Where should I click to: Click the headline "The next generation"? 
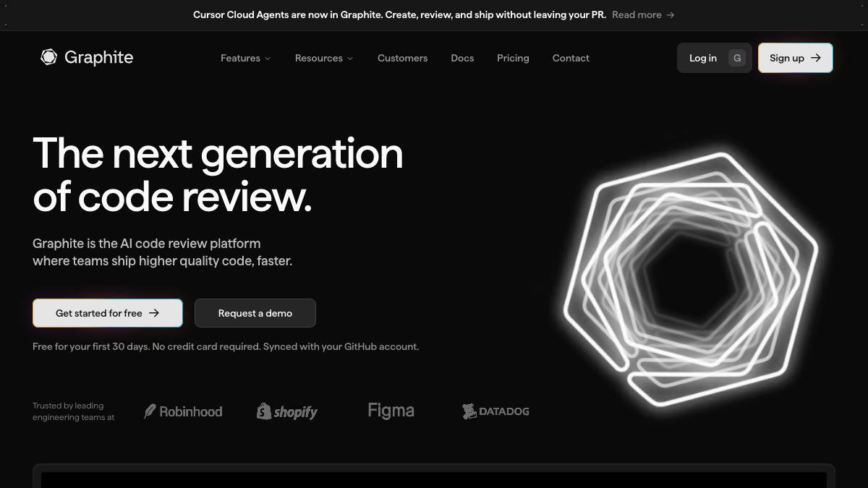218,153
